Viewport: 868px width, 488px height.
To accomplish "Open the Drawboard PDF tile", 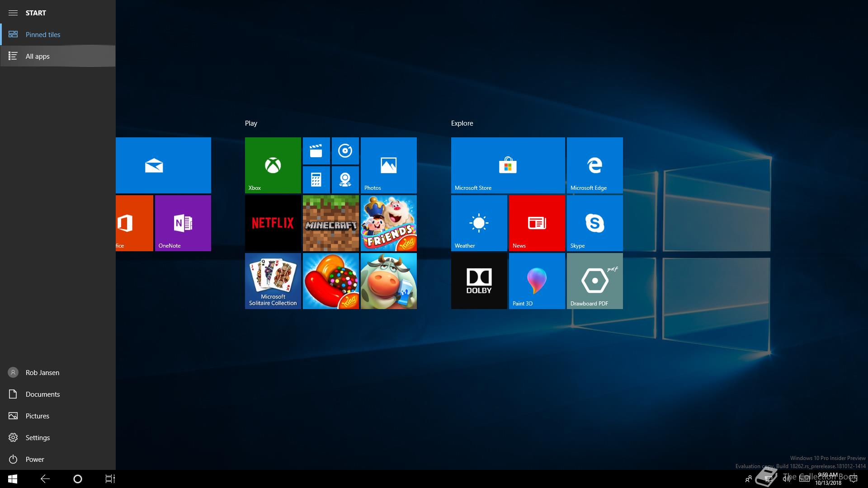I will pos(594,281).
